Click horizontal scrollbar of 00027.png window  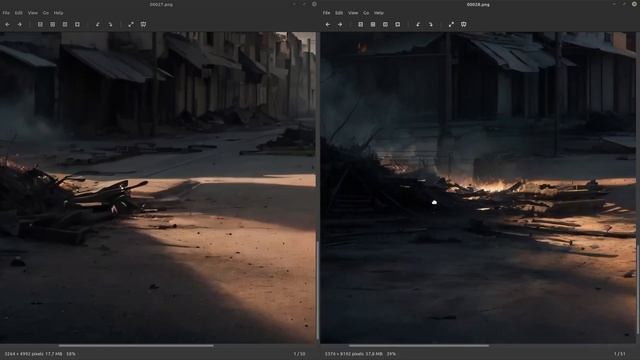pos(136,346)
